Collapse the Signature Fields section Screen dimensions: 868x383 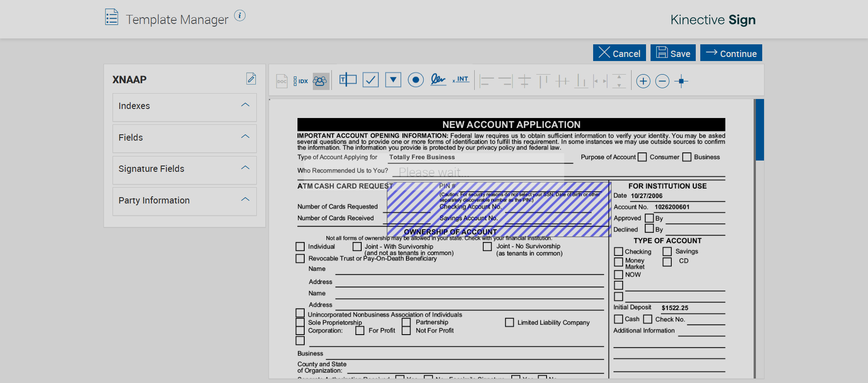pos(245,168)
